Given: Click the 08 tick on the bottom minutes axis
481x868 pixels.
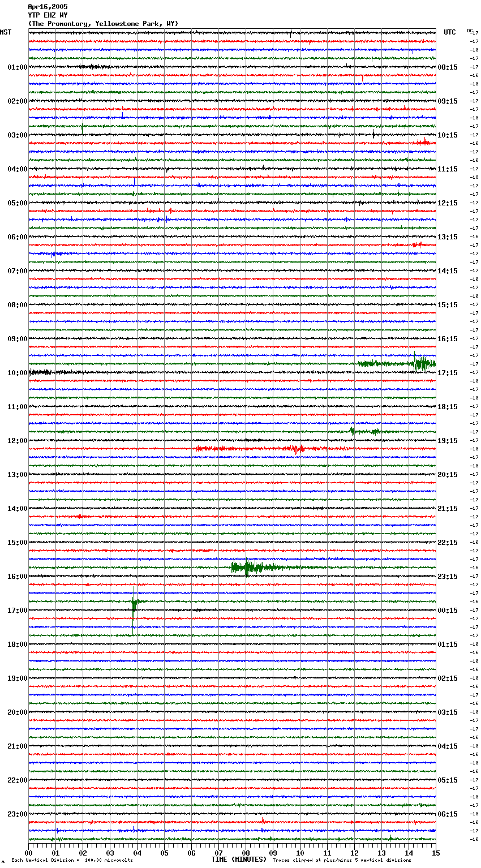Looking at the screenshot, I should click(x=246, y=853).
